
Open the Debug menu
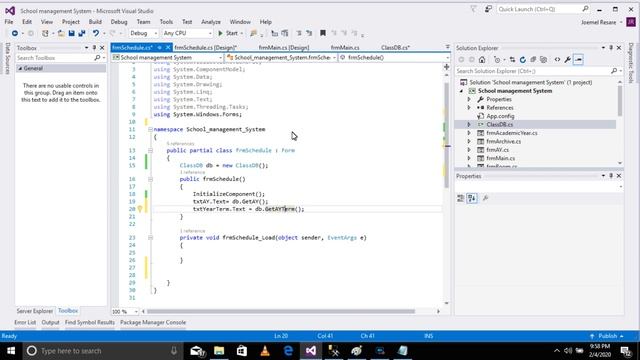click(119, 22)
